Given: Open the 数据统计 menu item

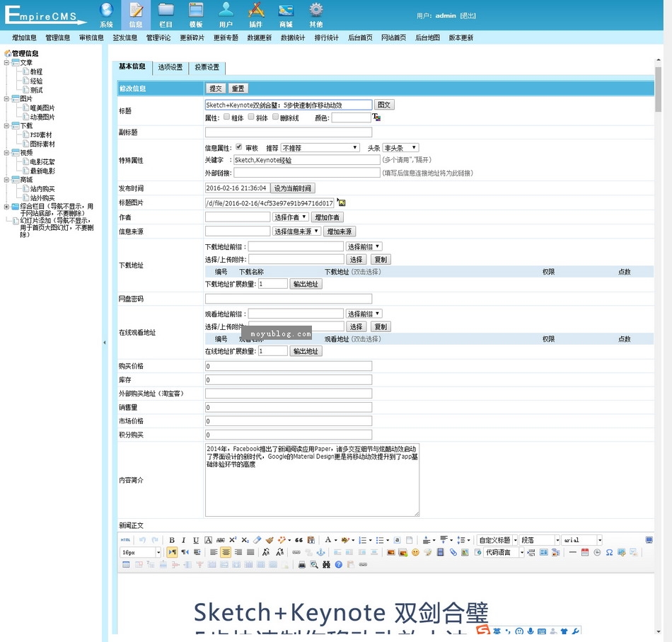Looking at the screenshot, I should tap(293, 38).
